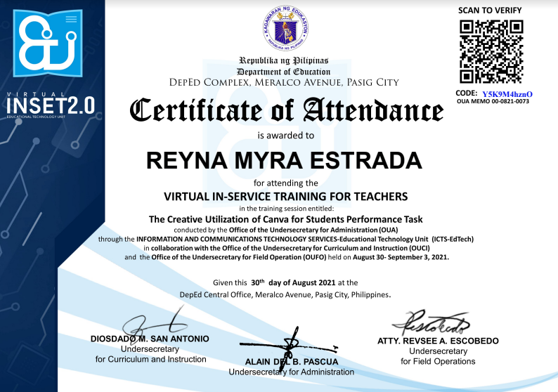Click the 'is awarded to' line
This screenshot has height=392, width=558.
[x=286, y=135]
